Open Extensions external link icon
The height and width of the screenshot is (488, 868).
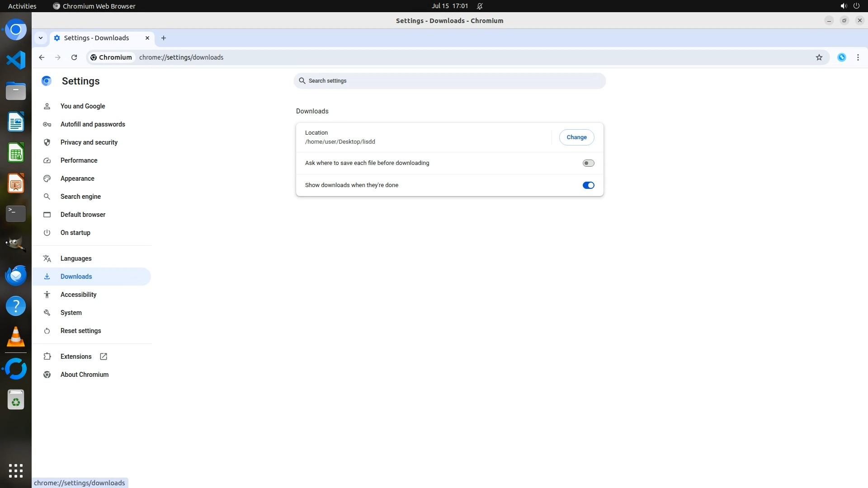[104, 357]
